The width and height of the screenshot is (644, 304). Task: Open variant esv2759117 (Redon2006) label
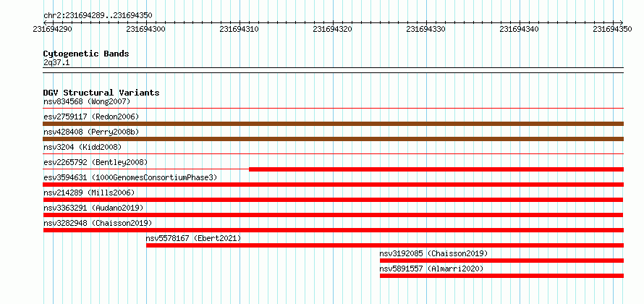(91, 117)
